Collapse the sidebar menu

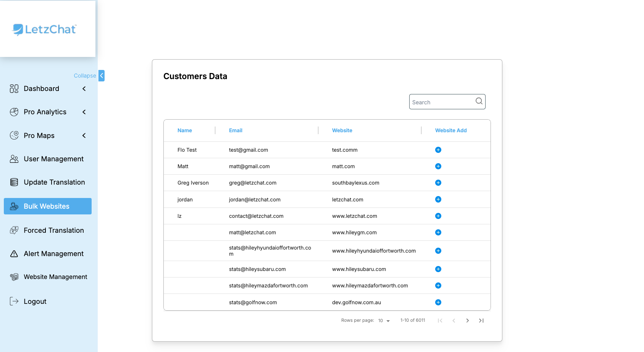pos(101,76)
